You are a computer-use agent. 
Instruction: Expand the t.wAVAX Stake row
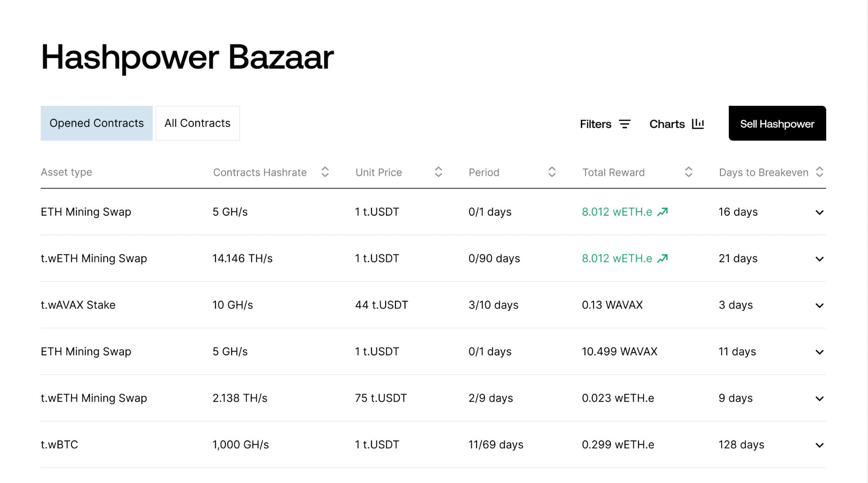point(820,306)
